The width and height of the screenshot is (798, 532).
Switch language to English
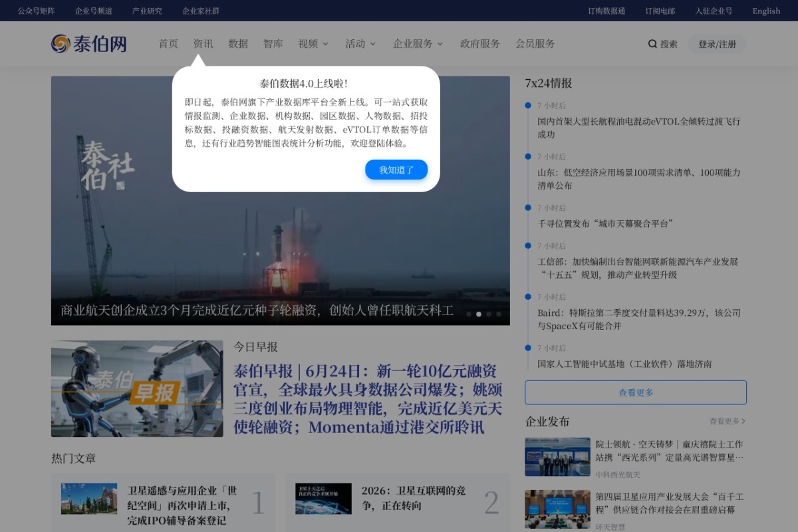pyautogui.click(x=766, y=11)
